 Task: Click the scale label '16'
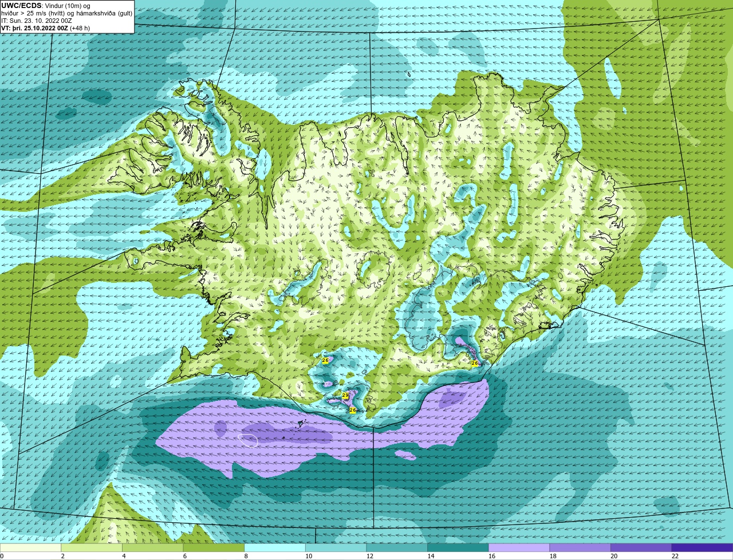492,556
